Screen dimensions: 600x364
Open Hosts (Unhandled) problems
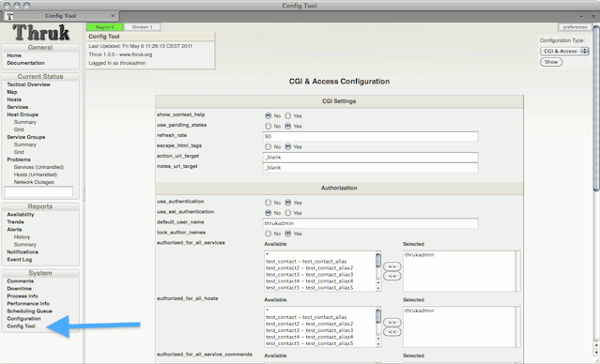pyautogui.click(x=36, y=174)
